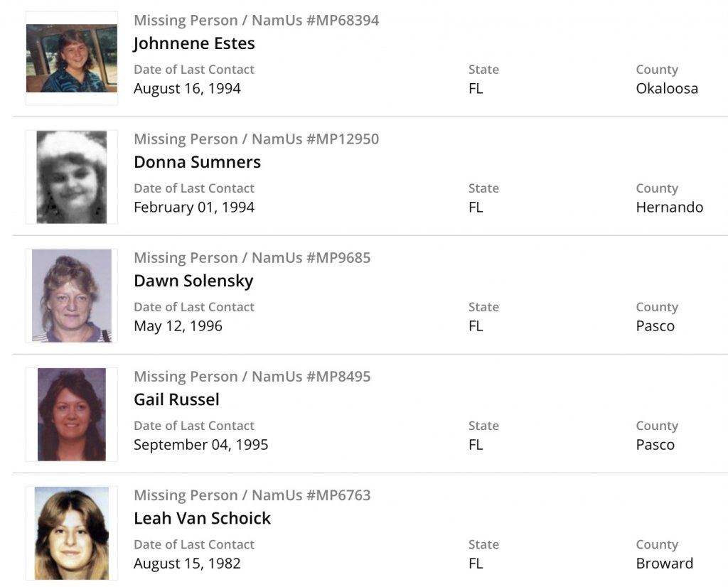The height and width of the screenshot is (587, 728).
Task: Select the Gail Russel name heading
Action: pos(176,399)
